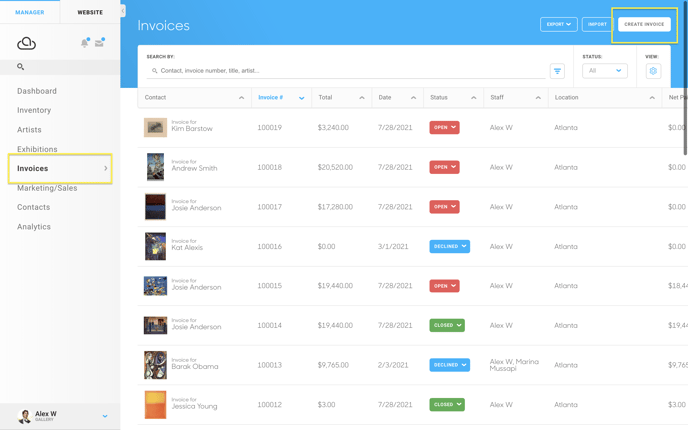Viewport: 688px width, 430px height.
Task: Open Kim Barstow invoice artwork thumbnail
Action: [155, 128]
